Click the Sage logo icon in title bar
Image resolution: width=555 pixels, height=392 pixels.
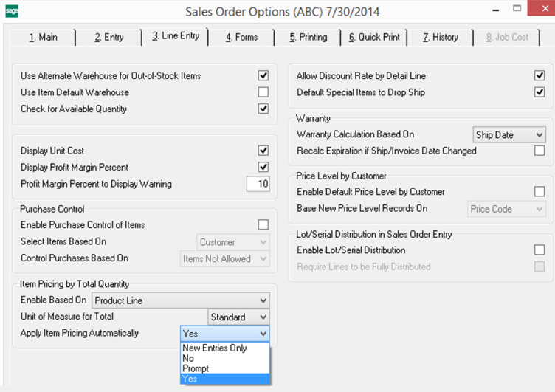[x=11, y=11]
